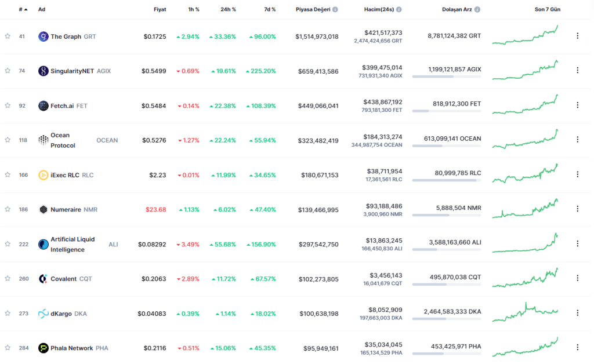Add Ocean Protocol to the watchlist via its star

pos(8,140)
